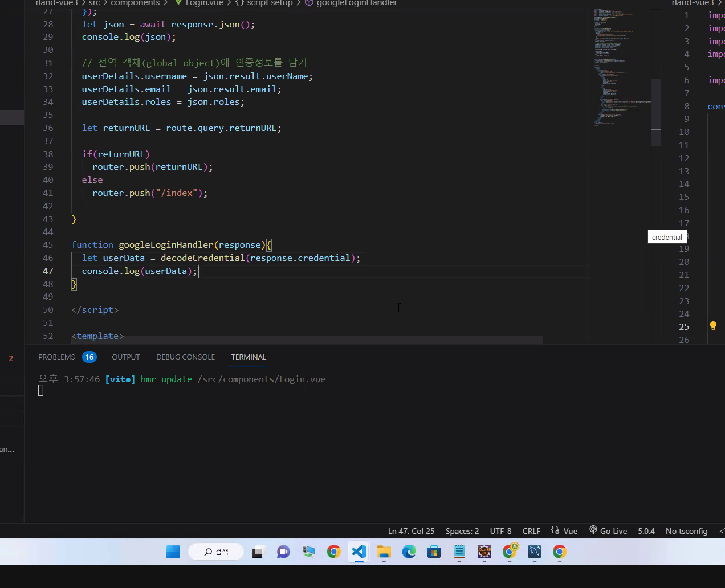The height and width of the screenshot is (588, 725).
Task: Open the MySQL Workbench taskbar icon
Action: 535,552
